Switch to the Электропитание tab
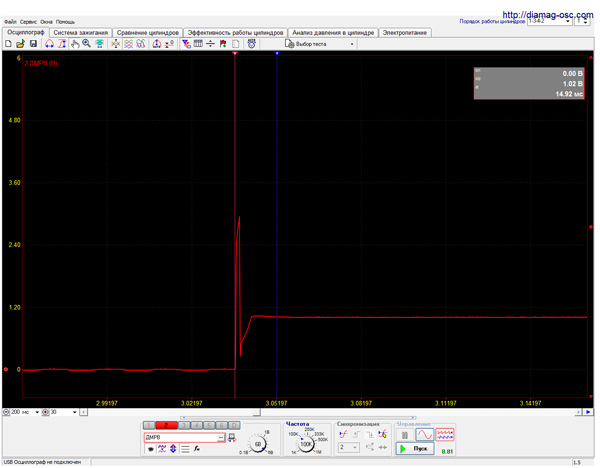The width and height of the screenshot is (600, 468). point(405,33)
